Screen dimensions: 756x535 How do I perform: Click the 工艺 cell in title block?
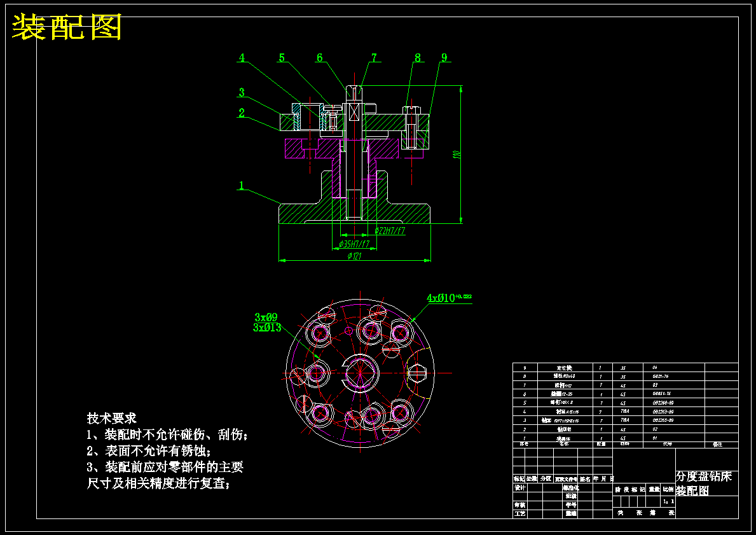point(519,514)
